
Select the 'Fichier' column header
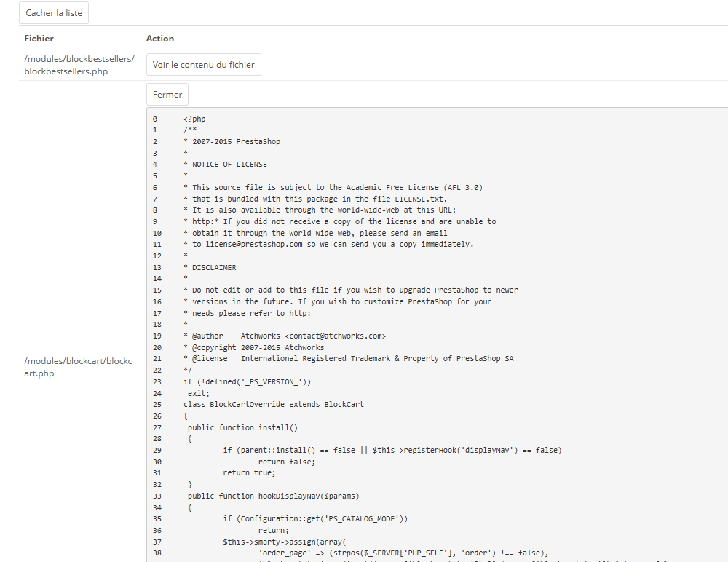pyautogui.click(x=39, y=39)
